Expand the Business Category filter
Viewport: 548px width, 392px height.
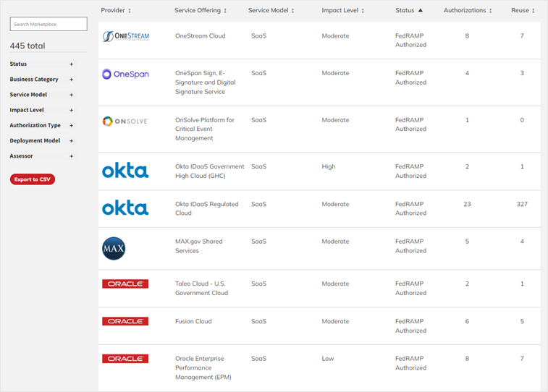click(71, 80)
